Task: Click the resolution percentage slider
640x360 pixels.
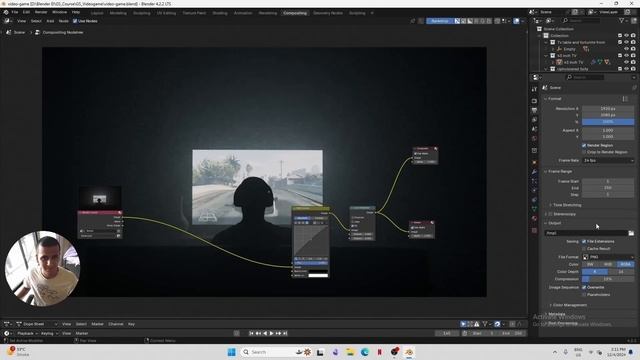Action: pos(608,122)
